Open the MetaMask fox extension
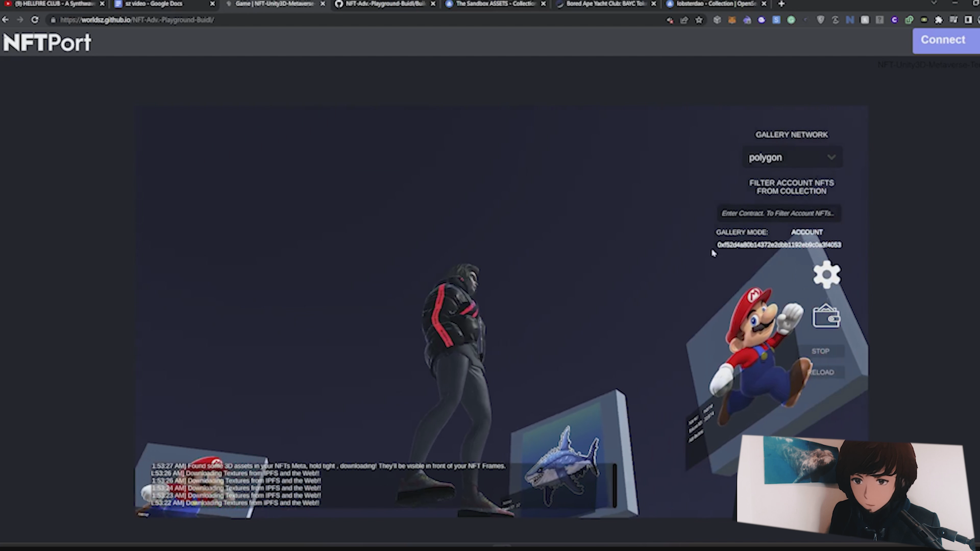The width and height of the screenshot is (980, 551). click(x=732, y=20)
